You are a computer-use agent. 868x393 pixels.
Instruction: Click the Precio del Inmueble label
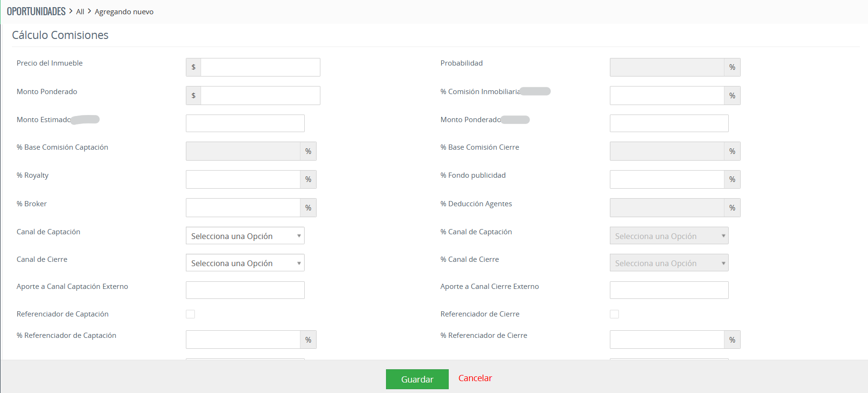click(50, 63)
